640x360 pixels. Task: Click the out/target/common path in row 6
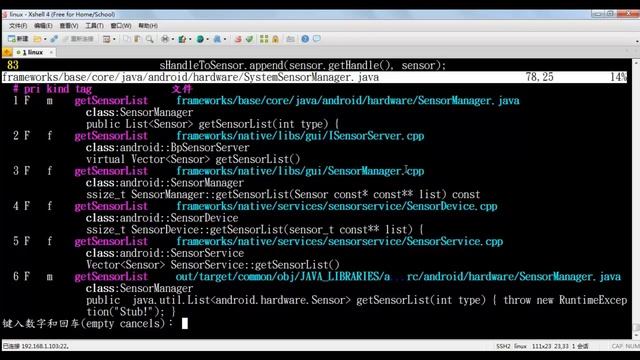click(398, 276)
